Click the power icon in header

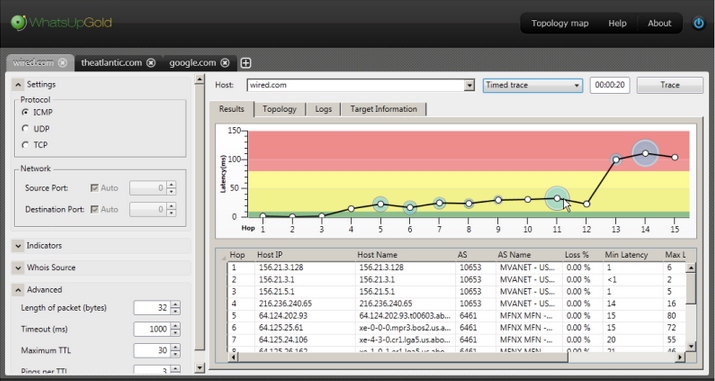[x=699, y=23]
